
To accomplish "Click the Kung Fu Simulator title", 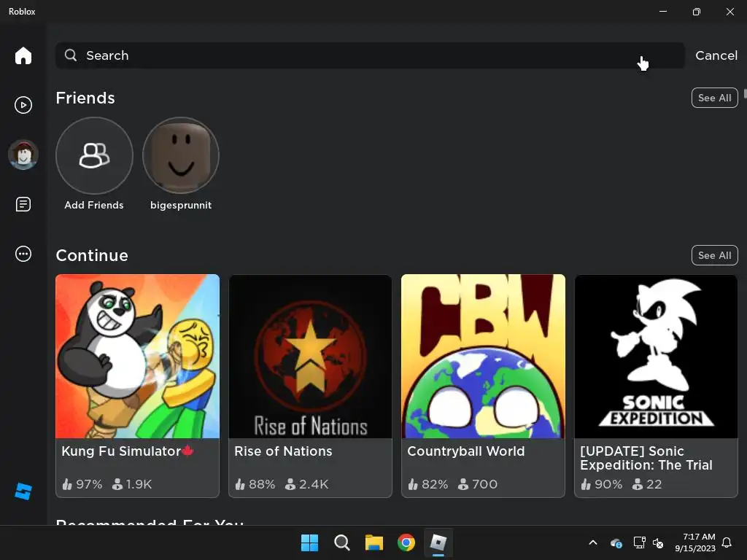I will point(127,451).
